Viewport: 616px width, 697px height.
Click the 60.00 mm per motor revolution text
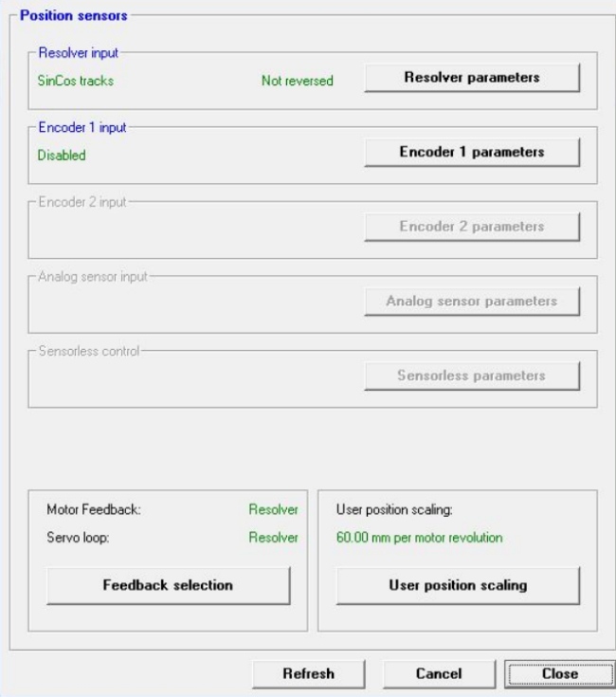(x=419, y=538)
